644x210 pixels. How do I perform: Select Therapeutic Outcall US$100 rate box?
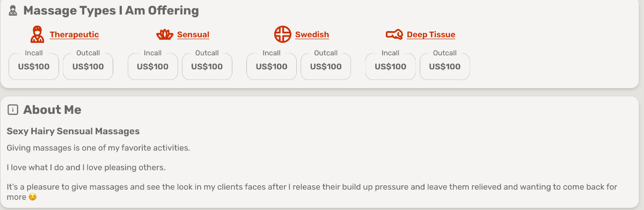coord(88,67)
